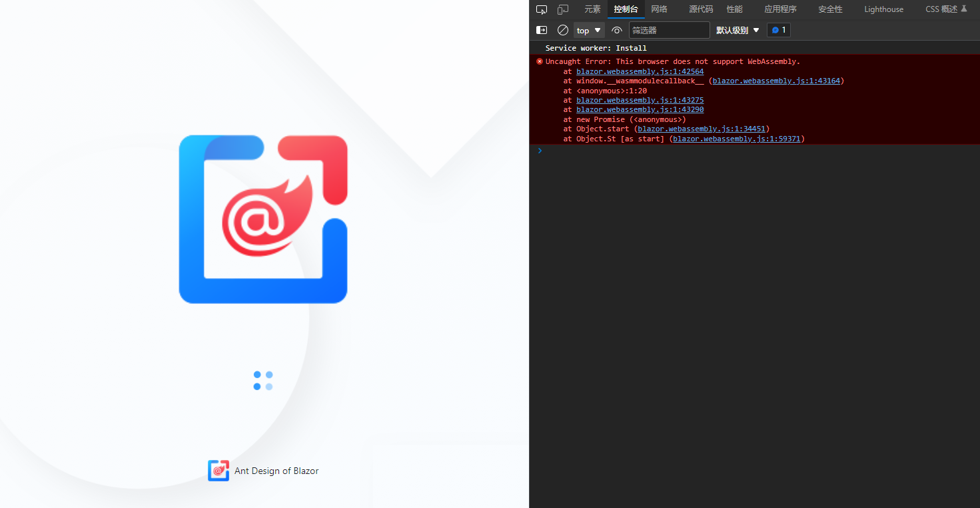Open the 应用程序 (Application) tab
This screenshot has width=980, height=508.
pos(781,9)
